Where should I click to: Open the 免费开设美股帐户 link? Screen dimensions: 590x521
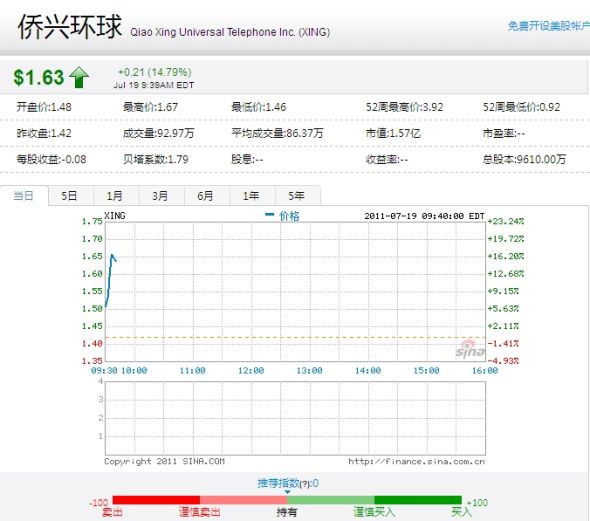[549, 26]
